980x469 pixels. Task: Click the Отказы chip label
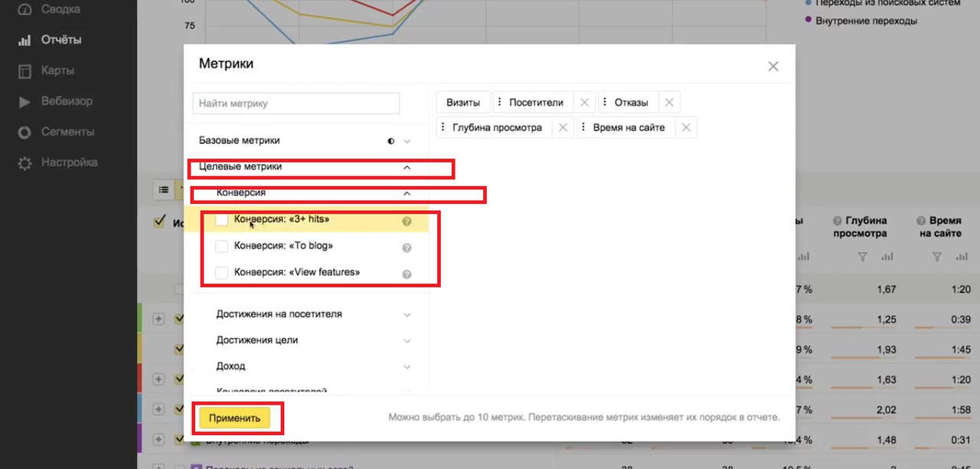pos(632,103)
